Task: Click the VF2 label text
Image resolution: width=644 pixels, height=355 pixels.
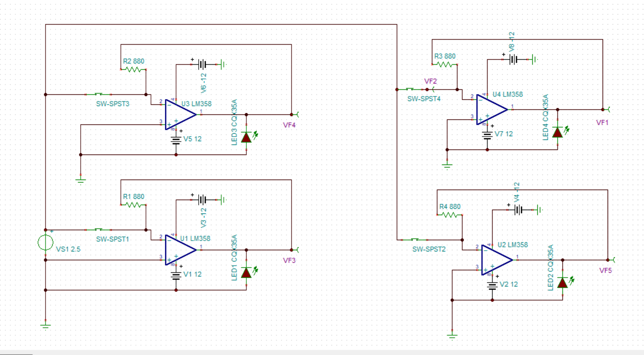Action: [430, 81]
